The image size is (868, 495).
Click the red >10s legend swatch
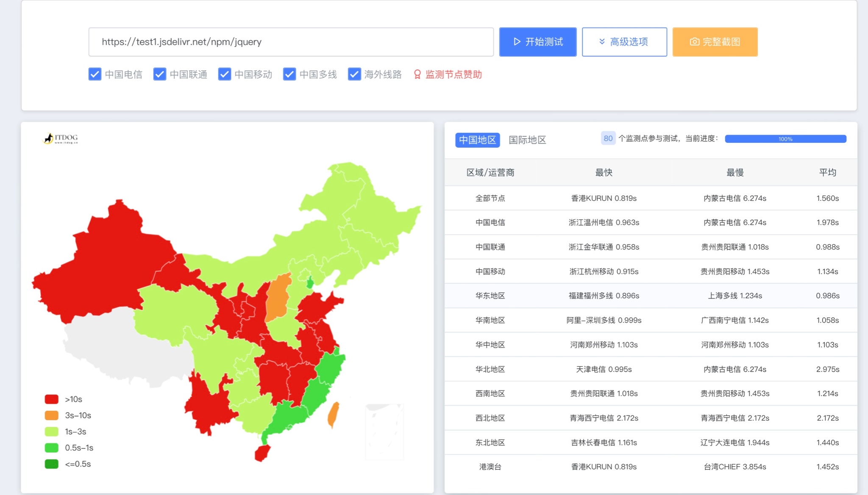pos(51,399)
